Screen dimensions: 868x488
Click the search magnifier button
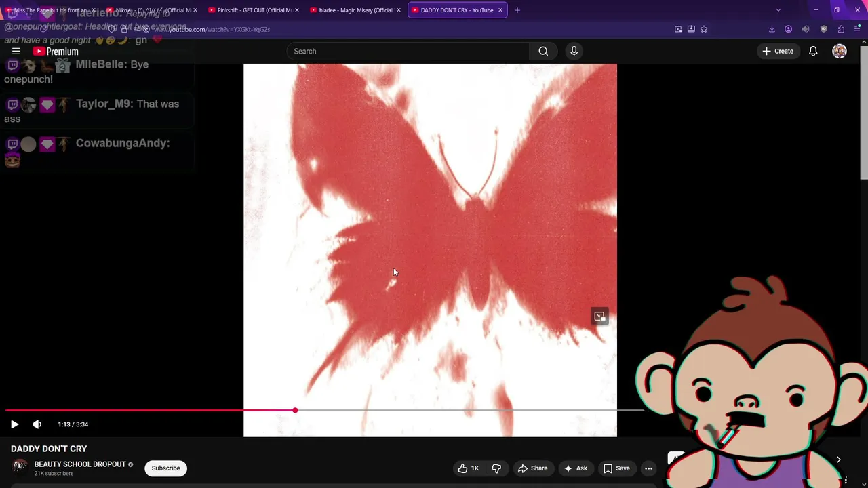543,52
